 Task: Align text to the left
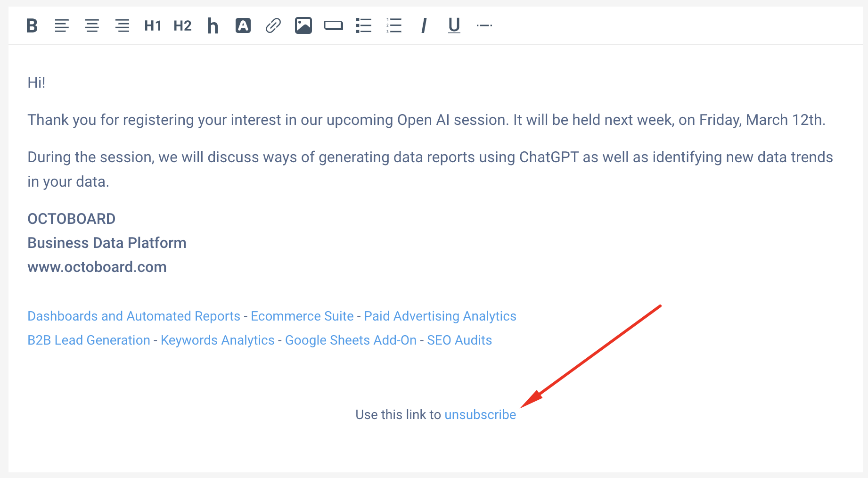pyautogui.click(x=62, y=25)
